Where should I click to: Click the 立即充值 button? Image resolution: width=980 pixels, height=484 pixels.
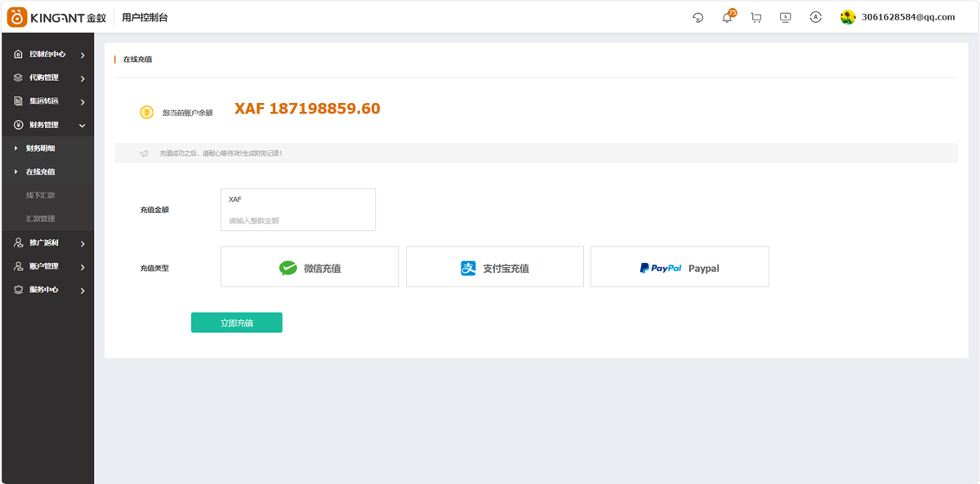tap(237, 322)
